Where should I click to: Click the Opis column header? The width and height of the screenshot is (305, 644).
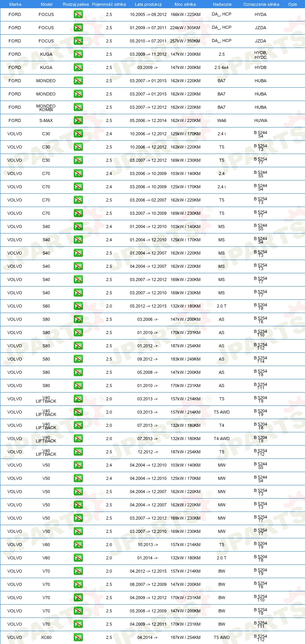(293, 4)
